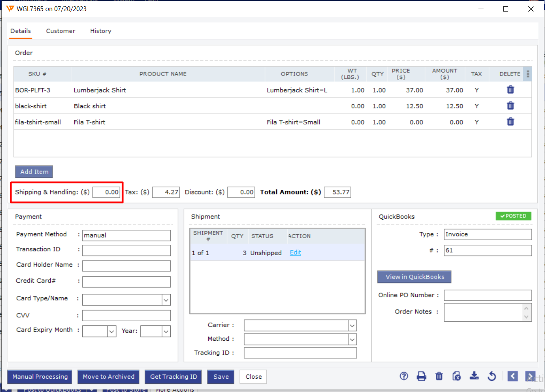Switch to the Customer tab

tap(61, 31)
